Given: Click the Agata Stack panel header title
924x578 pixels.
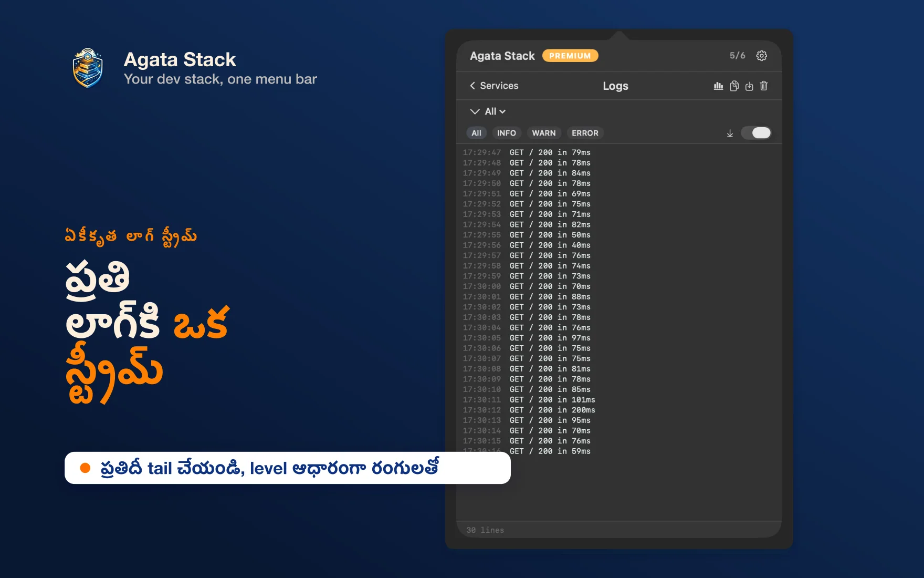Looking at the screenshot, I should coord(502,56).
